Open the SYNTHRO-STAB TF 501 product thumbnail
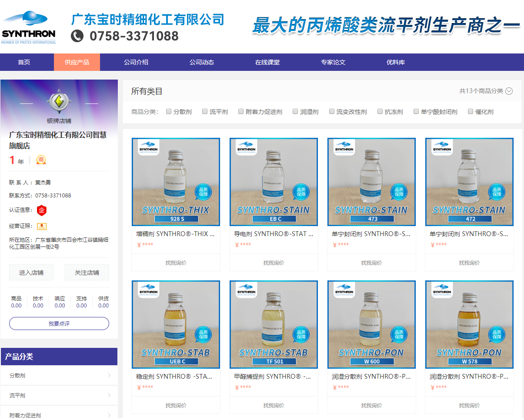 pos(274,325)
